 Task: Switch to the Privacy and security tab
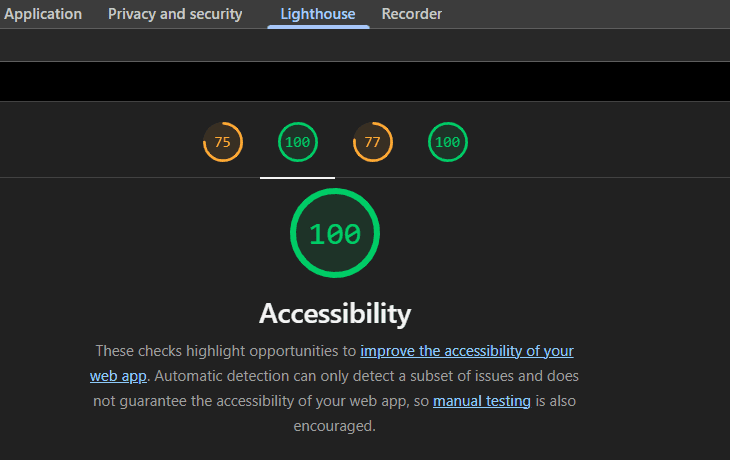pyautogui.click(x=175, y=14)
